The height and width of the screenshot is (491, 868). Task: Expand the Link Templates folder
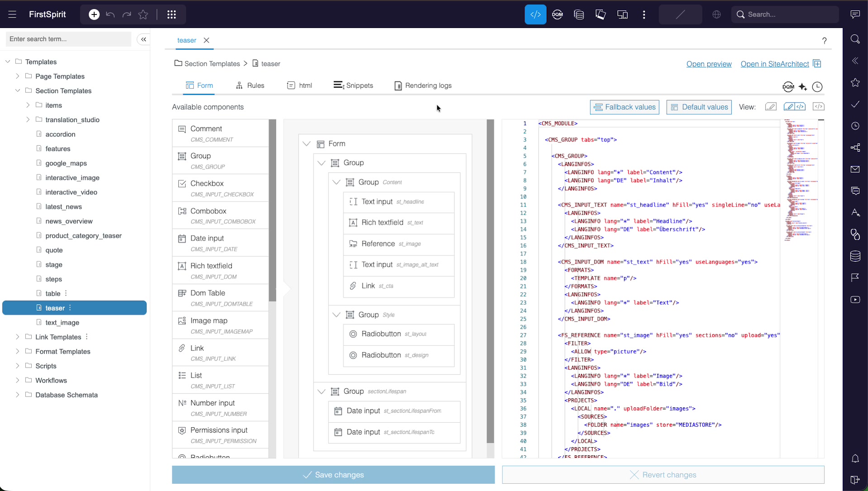[x=18, y=337]
